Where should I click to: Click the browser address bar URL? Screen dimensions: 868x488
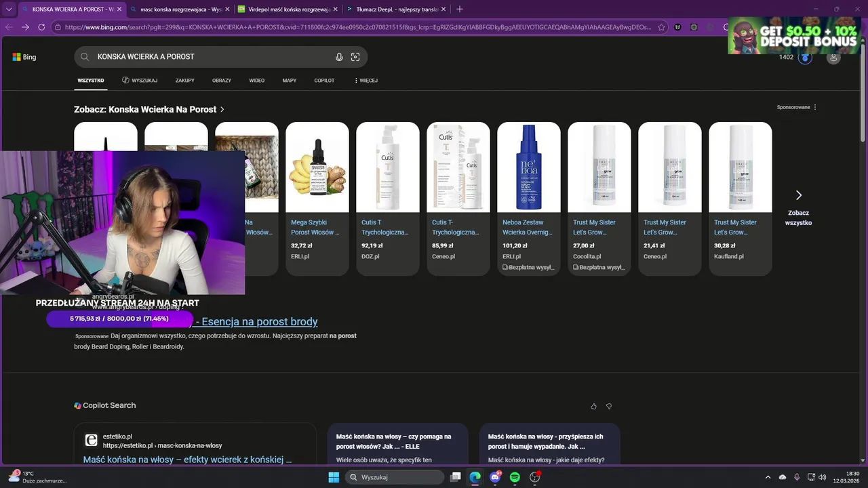coord(359,27)
